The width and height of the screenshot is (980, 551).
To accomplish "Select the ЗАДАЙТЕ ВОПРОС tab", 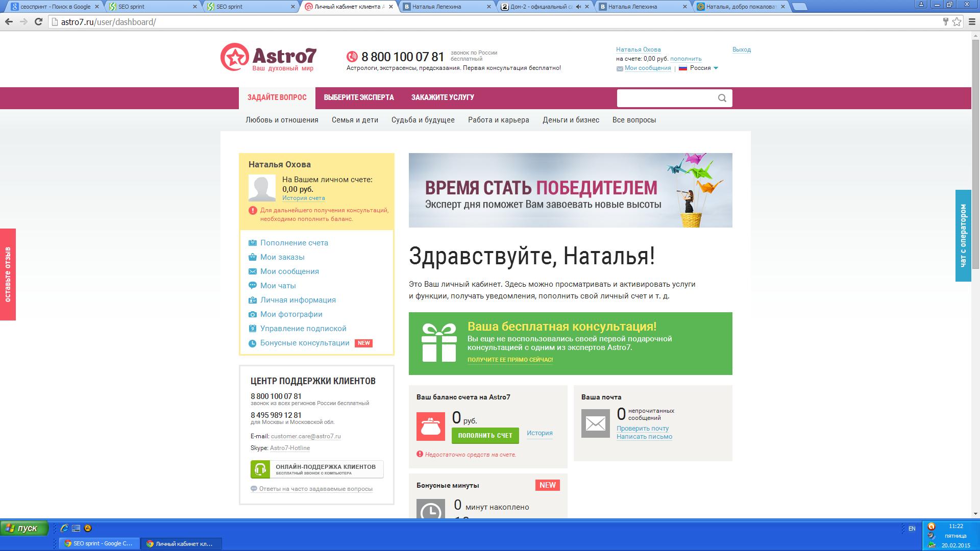I will [277, 97].
